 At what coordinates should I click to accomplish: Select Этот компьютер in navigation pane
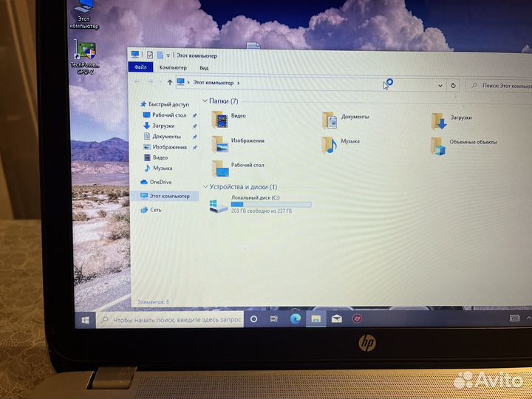point(165,196)
